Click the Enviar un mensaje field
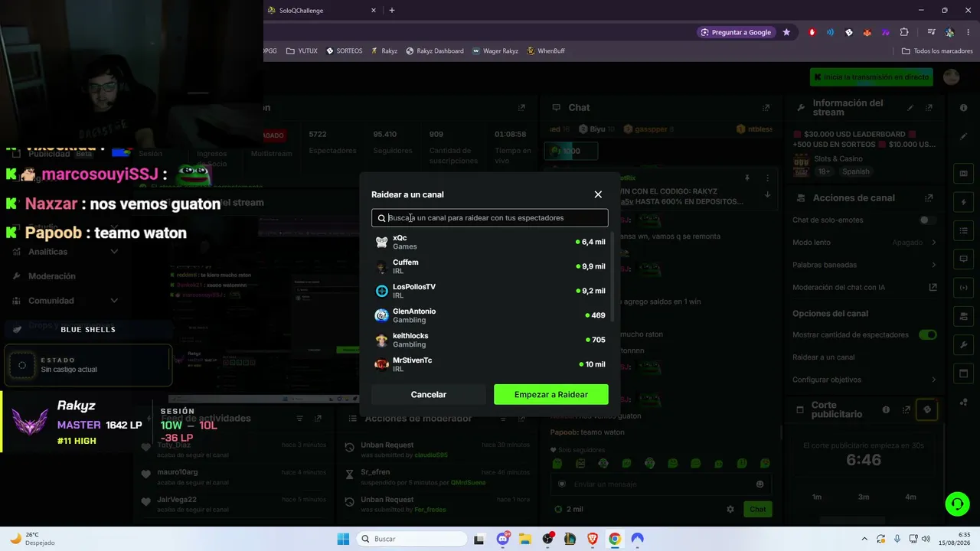Image resolution: width=980 pixels, height=551 pixels. [x=660, y=484]
